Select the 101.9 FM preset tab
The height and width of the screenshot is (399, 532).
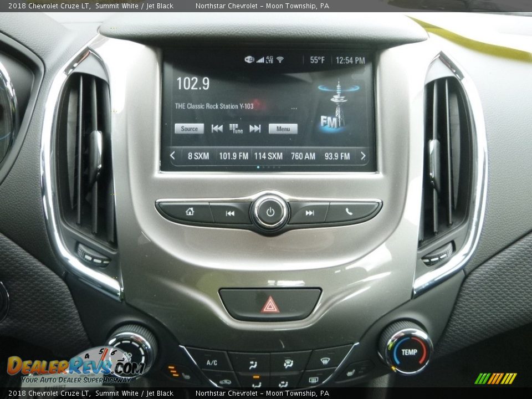tap(233, 156)
